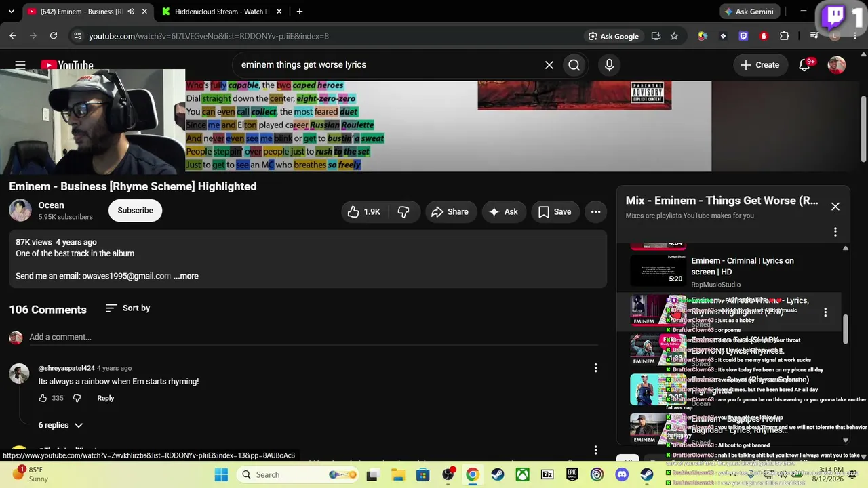This screenshot has width=868, height=488.
Task: Click the Add a comment field
Action: (313, 337)
